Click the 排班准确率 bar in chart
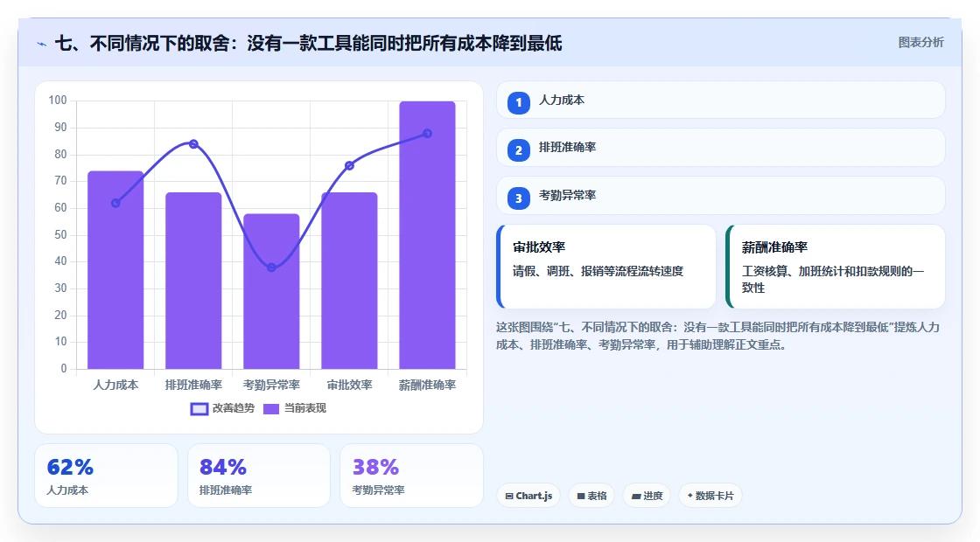Image resolution: width=980 pixels, height=542 pixels. tap(193, 281)
